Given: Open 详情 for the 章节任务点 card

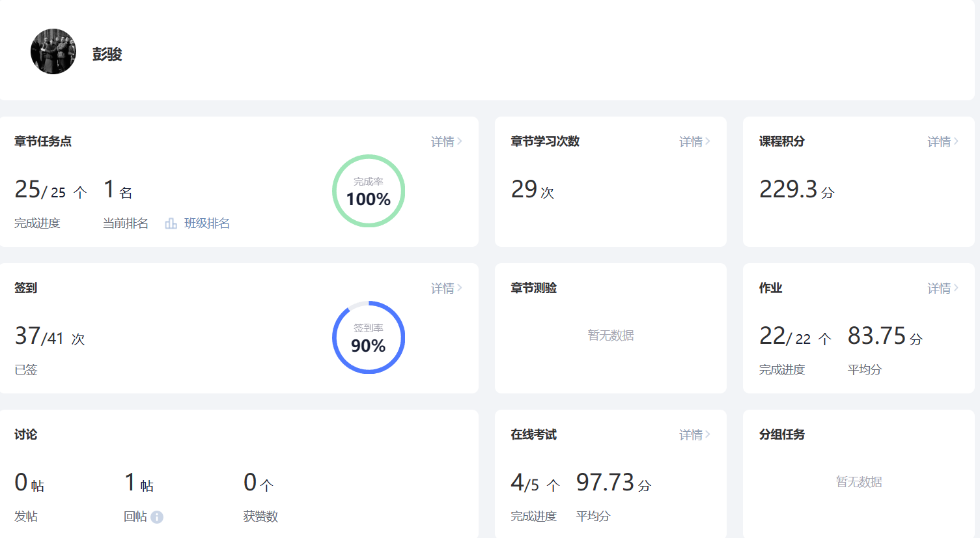Looking at the screenshot, I should [x=447, y=141].
